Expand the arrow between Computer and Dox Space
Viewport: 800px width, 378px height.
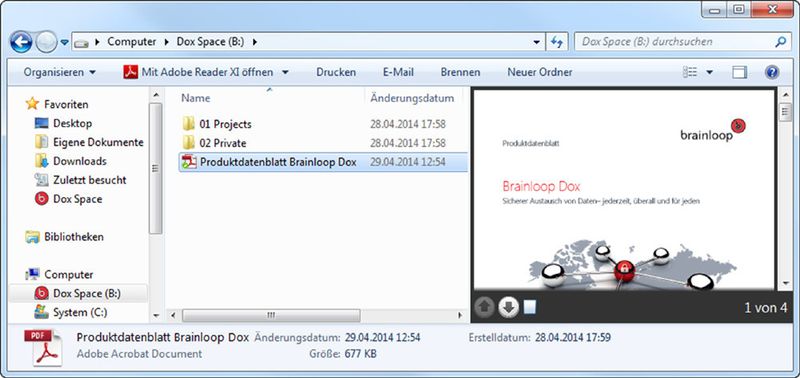point(167,42)
